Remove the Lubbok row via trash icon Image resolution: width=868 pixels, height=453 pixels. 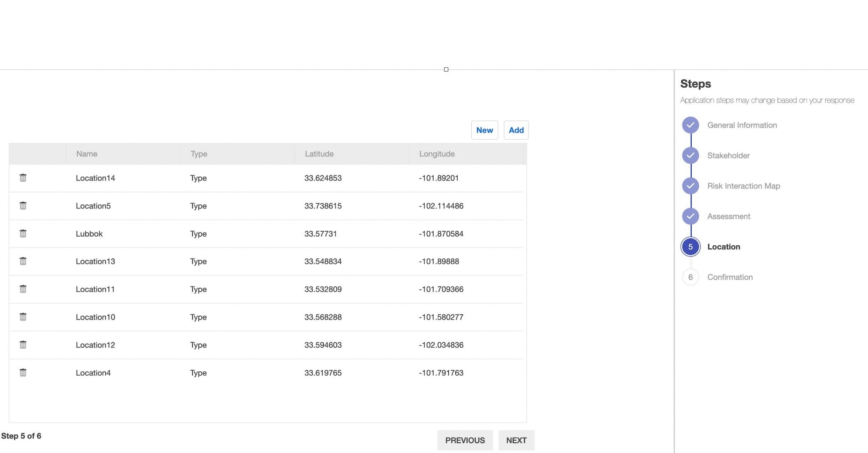pyautogui.click(x=23, y=233)
